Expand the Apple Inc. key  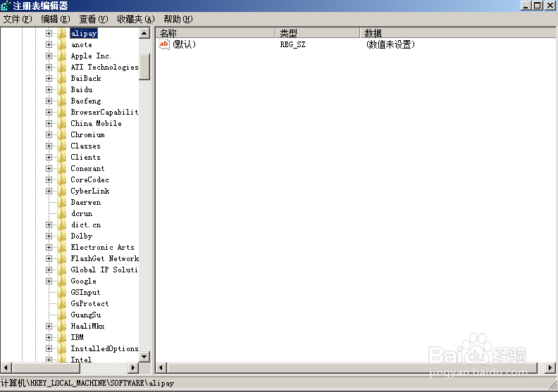point(49,56)
